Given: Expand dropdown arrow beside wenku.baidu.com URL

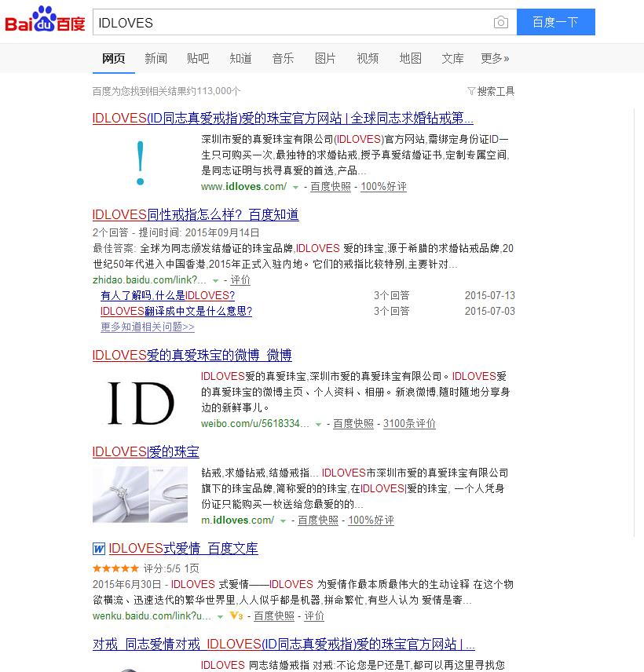Looking at the screenshot, I should coord(220,617).
